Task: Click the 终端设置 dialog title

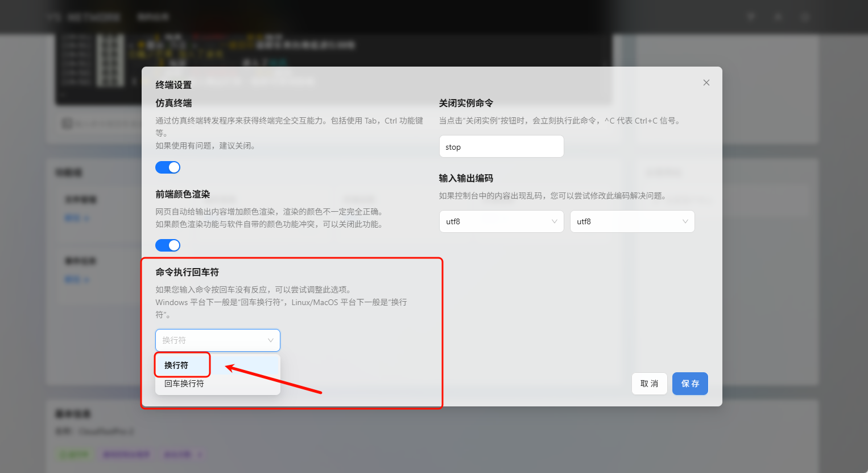Action: pyautogui.click(x=173, y=85)
